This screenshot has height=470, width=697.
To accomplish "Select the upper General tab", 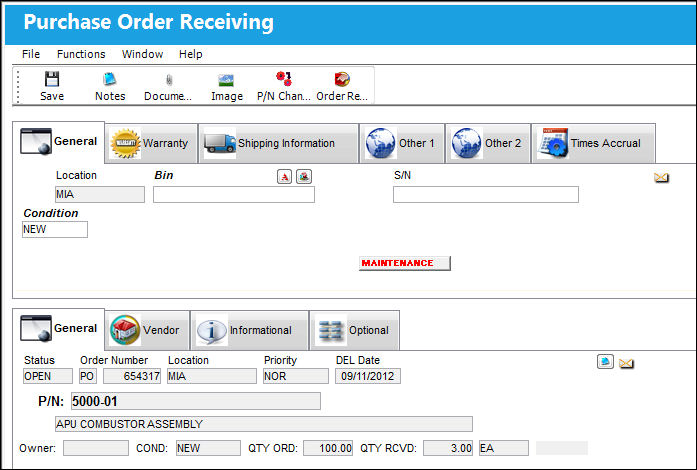I will click(59, 142).
